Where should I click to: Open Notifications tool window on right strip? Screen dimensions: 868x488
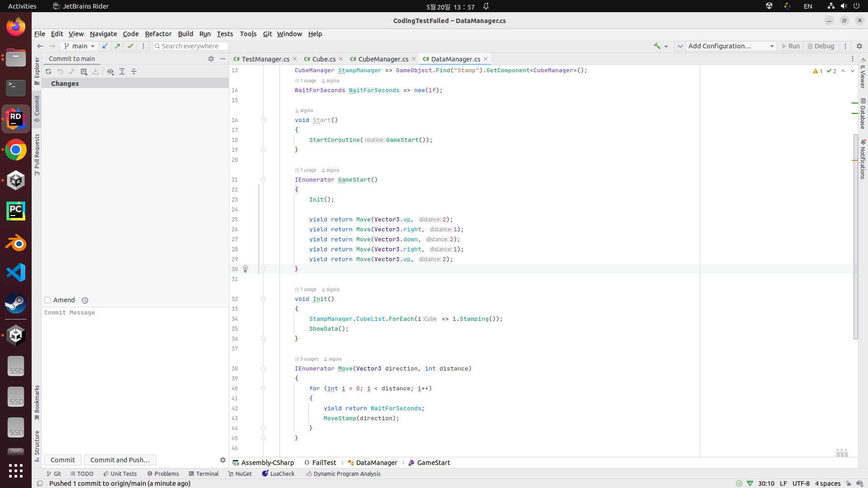tap(863, 159)
